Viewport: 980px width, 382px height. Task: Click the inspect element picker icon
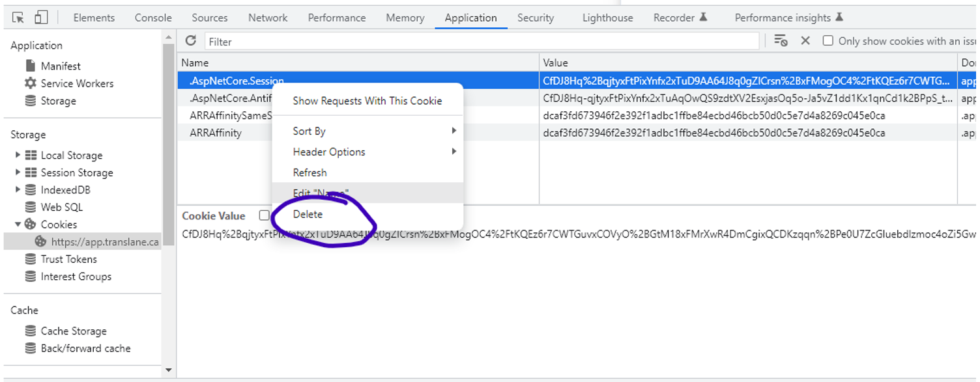18,18
